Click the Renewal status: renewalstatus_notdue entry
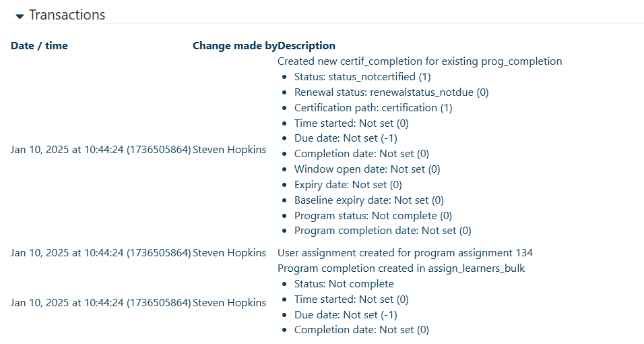Viewport: 644px width, 344px height. click(x=391, y=92)
